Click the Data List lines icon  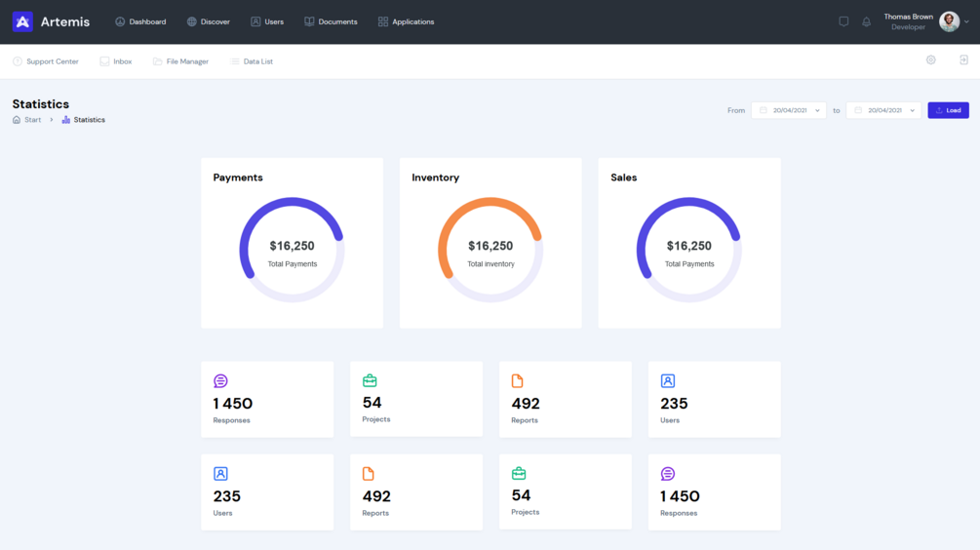click(234, 61)
